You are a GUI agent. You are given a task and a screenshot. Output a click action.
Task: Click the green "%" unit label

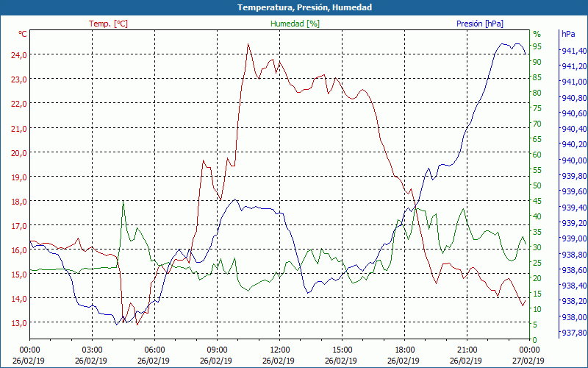point(537,34)
